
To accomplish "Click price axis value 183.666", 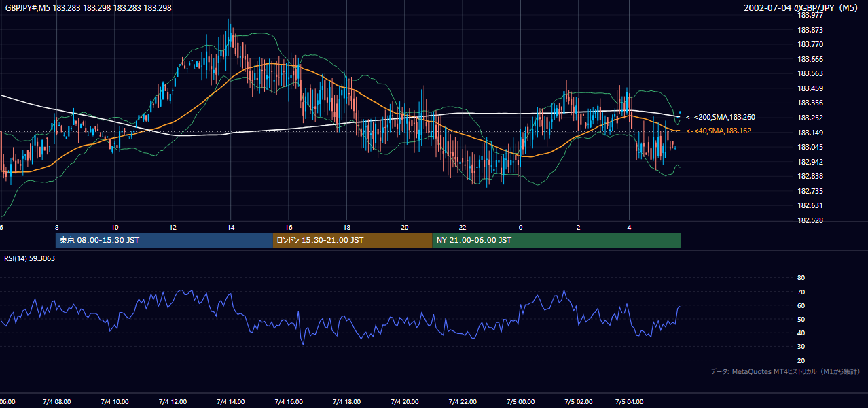I will [810, 59].
